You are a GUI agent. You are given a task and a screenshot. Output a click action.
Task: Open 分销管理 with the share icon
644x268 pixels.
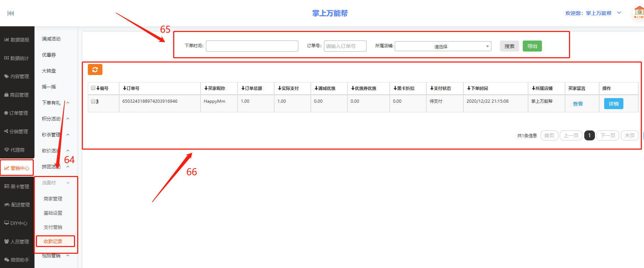pos(17,132)
